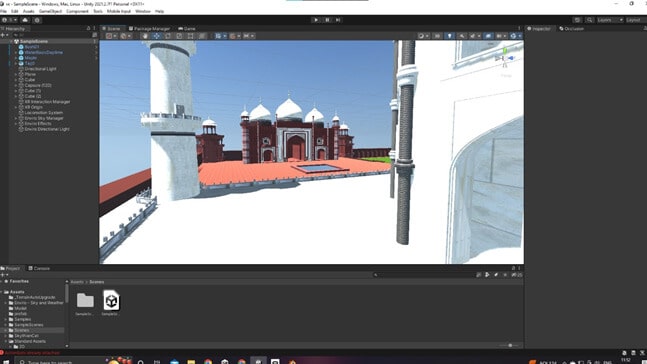Viewport: 647px width, 364px height.
Task: Click the Hierarchy search filter icon
Action: coord(94,35)
